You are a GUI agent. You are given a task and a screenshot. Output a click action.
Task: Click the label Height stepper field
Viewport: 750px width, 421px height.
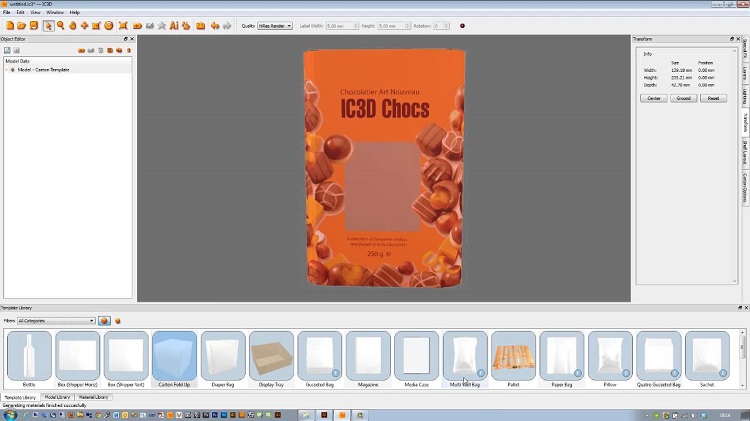click(x=394, y=26)
